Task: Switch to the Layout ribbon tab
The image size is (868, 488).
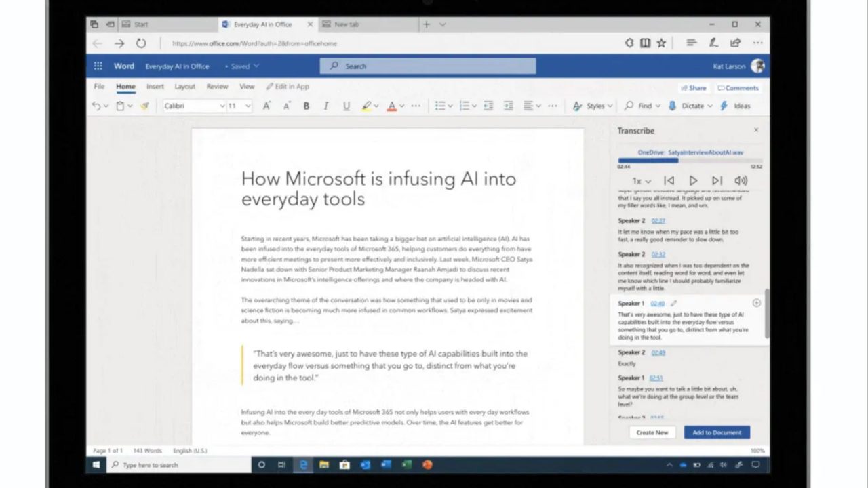Action: pos(184,87)
